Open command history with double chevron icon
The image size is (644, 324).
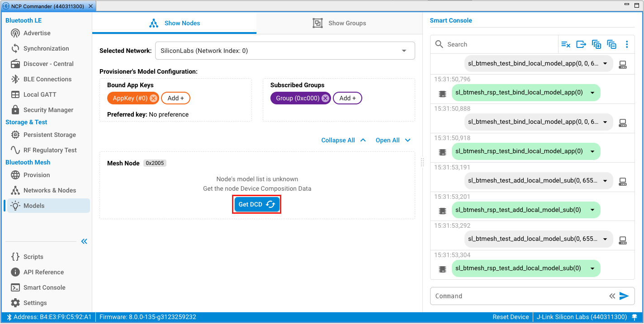612,296
